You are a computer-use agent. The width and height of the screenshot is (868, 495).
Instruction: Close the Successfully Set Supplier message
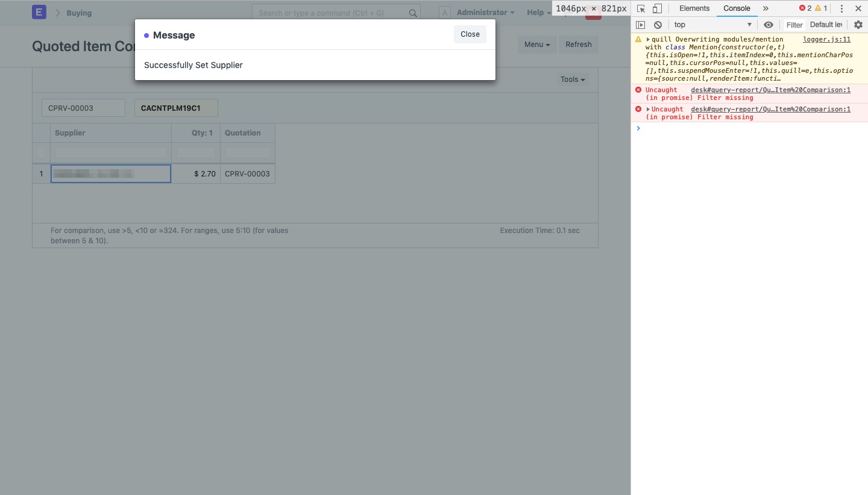click(470, 34)
